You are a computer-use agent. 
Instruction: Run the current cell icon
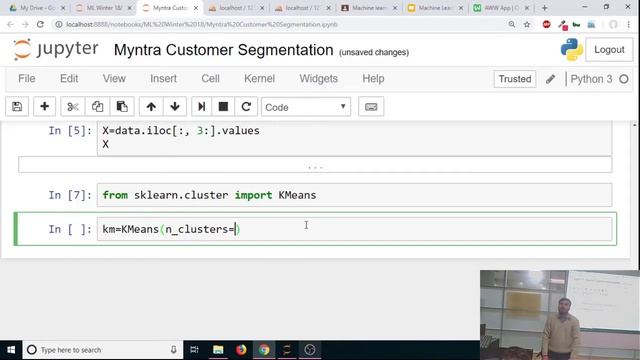point(201,107)
